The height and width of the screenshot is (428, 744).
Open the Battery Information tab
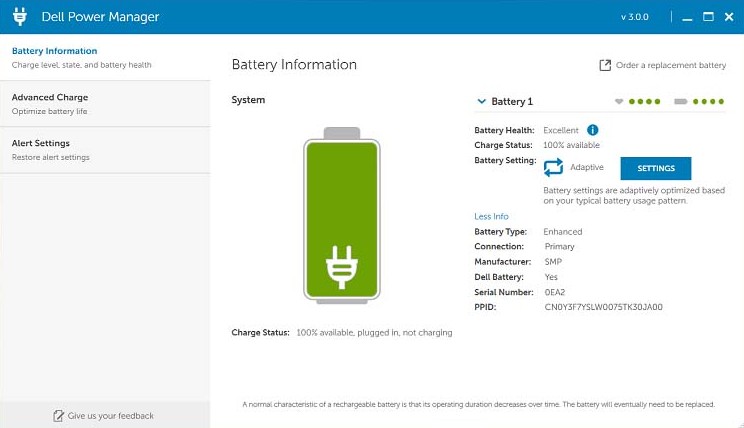coord(55,51)
